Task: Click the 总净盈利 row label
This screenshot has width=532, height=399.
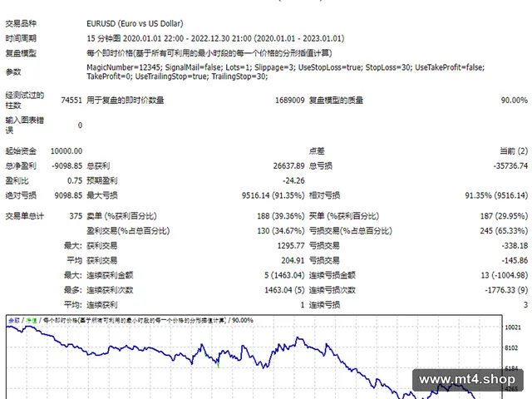Action: coord(21,166)
